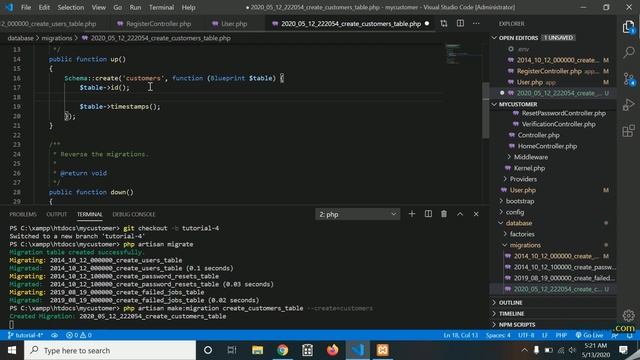Open editor More Actions ellipsis menu
The width and height of the screenshot is (640, 360).
(x=476, y=24)
